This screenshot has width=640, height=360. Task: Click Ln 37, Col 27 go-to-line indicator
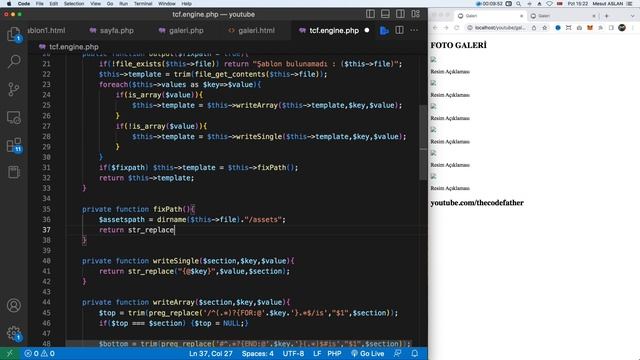211,353
